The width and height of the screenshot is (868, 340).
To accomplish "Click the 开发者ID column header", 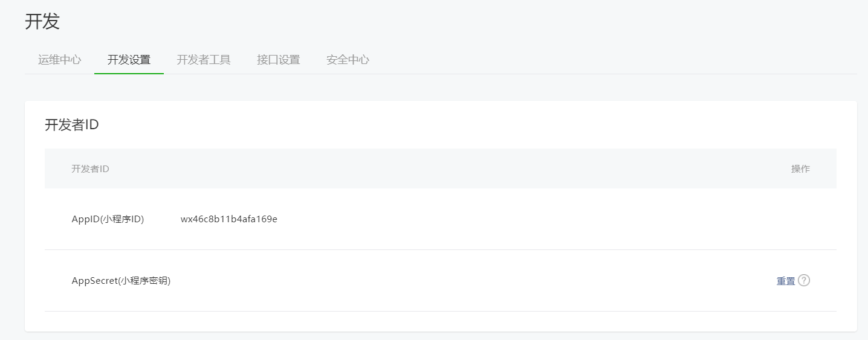I will tap(90, 168).
